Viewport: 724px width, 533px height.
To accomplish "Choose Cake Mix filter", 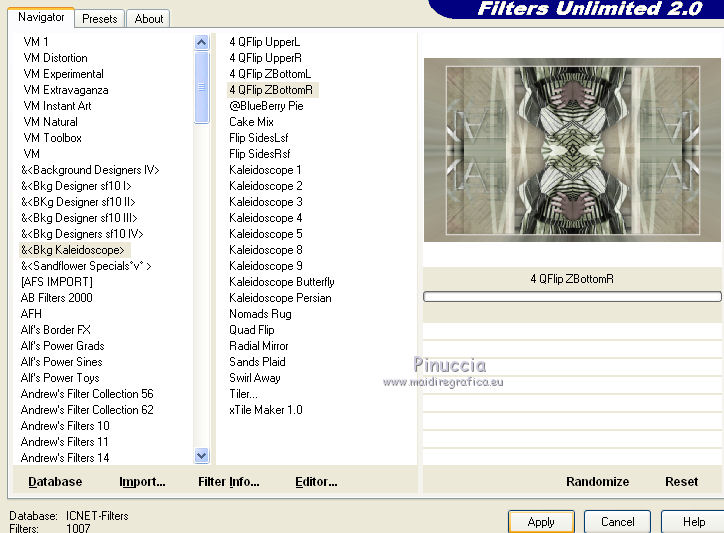I will [x=251, y=122].
